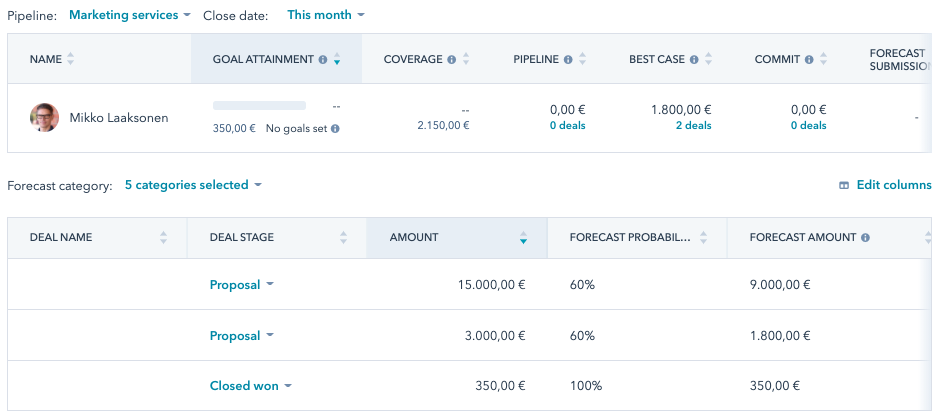Click the Goal Attainment progress bar

pyautogui.click(x=260, y=105)
